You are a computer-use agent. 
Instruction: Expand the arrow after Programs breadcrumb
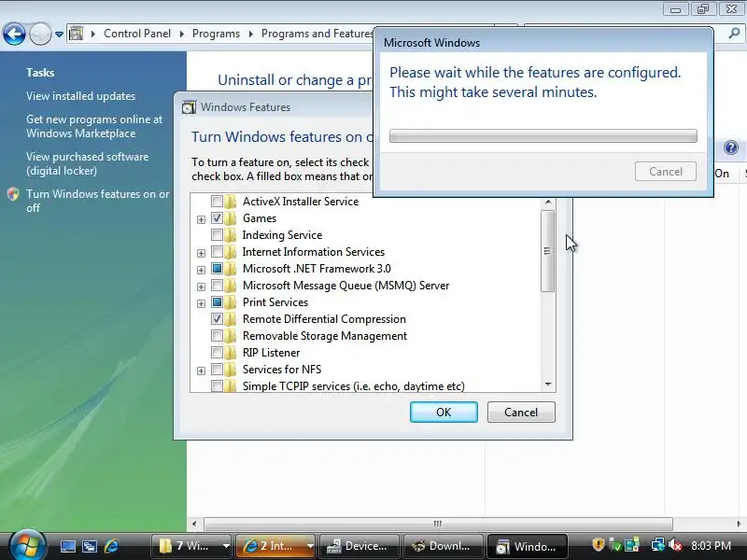[x=250, y=34]
